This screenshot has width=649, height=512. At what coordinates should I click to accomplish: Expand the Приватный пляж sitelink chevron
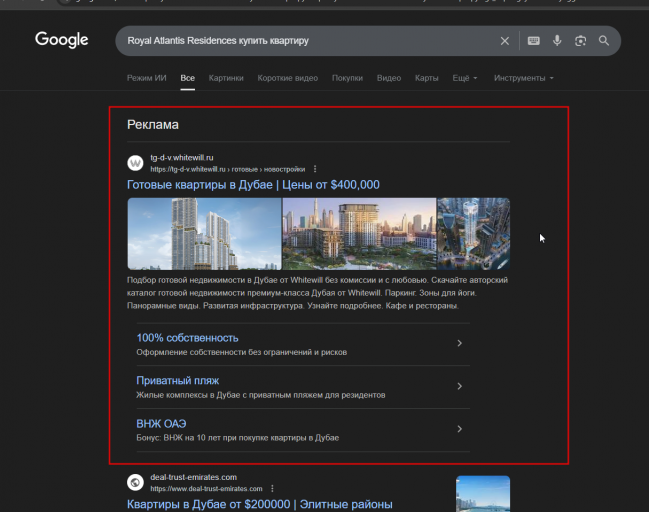[459, 386]
